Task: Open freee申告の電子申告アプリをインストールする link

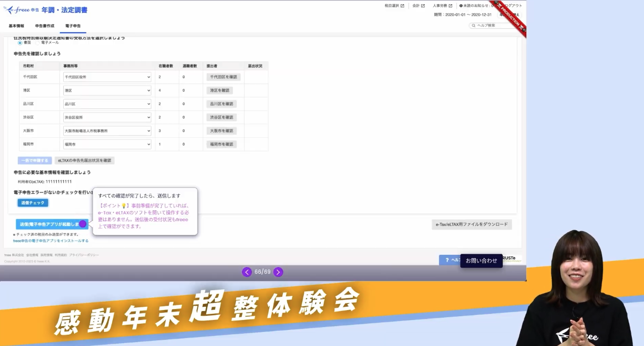Action: pyautogui.click(x=51, y=241)
